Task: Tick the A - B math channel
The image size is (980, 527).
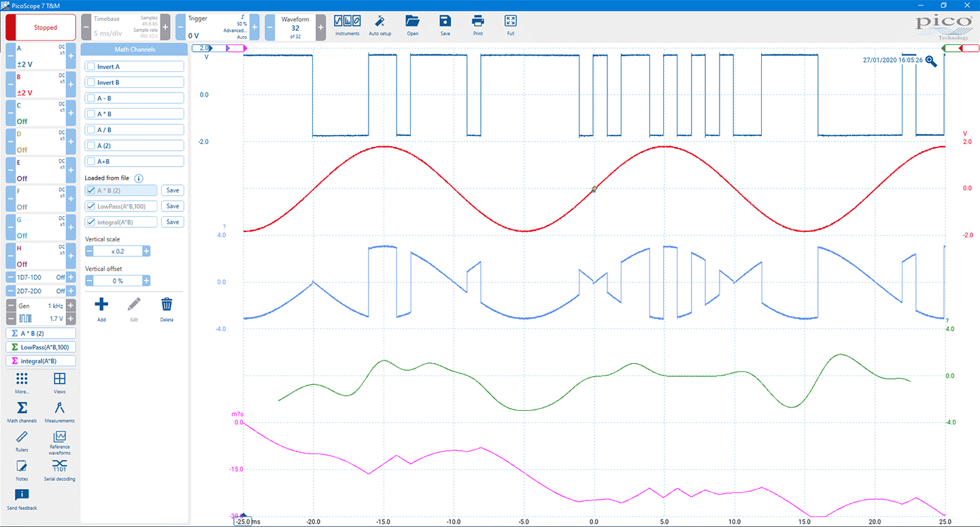Action: pyautogui.click(x=91, y=98)
